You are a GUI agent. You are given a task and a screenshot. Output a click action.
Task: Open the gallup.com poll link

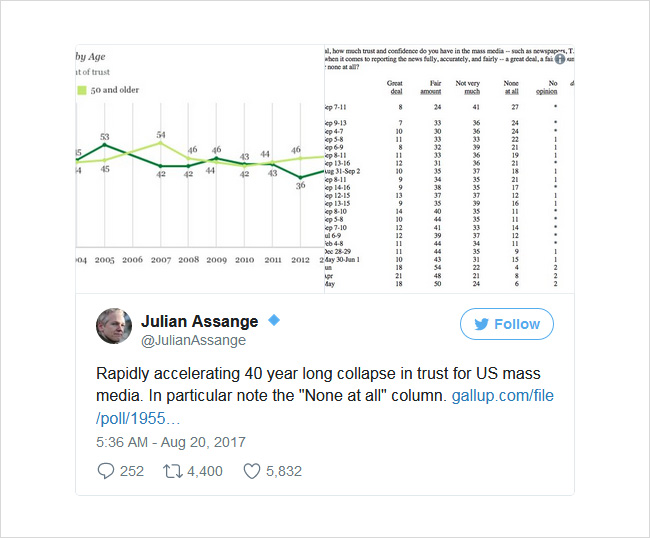point(325,407)
